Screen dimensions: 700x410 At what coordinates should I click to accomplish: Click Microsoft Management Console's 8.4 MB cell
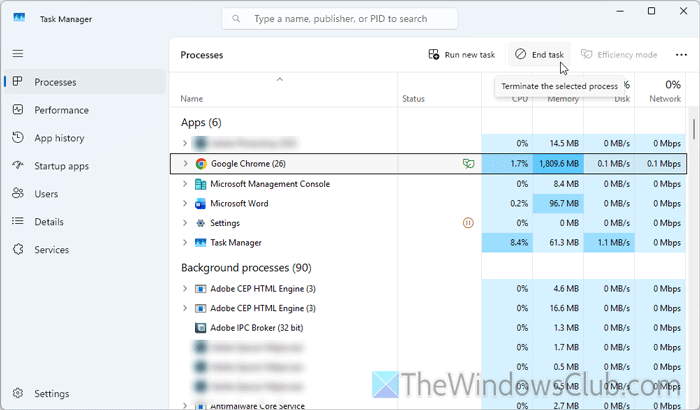tap(558, 184)
